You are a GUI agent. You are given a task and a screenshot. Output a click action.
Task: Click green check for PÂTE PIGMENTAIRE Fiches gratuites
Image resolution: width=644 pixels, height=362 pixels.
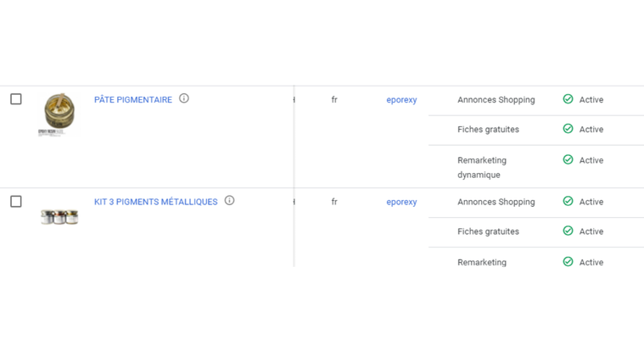click(x=568, y=129)
